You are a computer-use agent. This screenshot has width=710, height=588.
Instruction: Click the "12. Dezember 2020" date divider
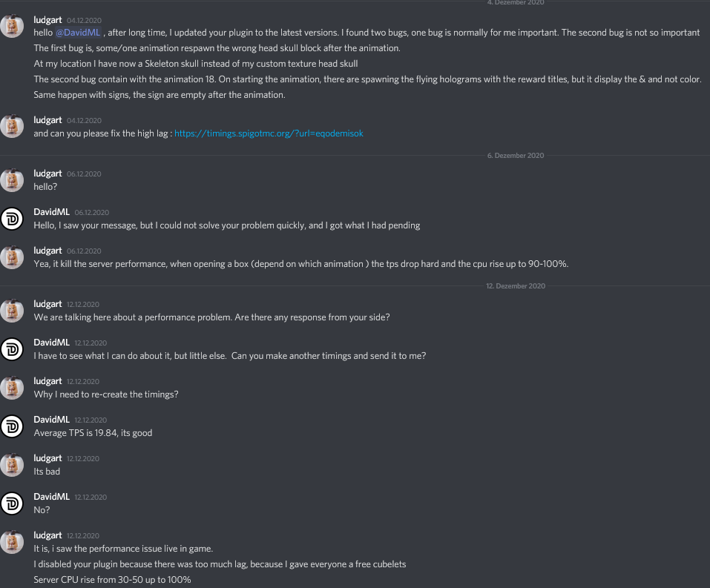click(516, 286)
